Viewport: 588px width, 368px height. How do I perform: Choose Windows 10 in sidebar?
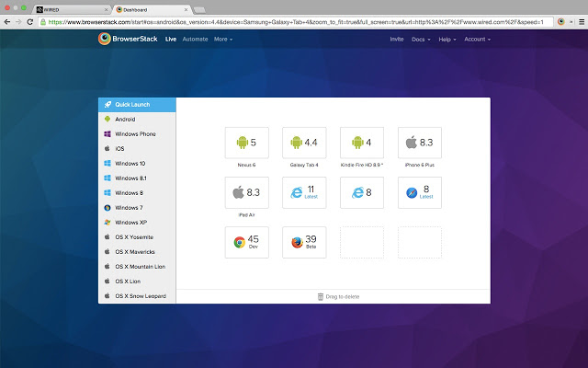[137, 164]
